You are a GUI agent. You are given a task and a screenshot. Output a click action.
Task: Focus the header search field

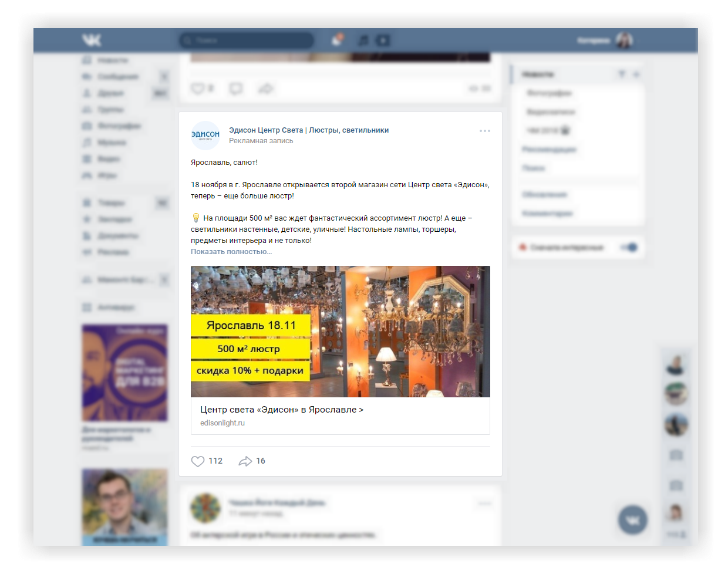pos(247,40)
